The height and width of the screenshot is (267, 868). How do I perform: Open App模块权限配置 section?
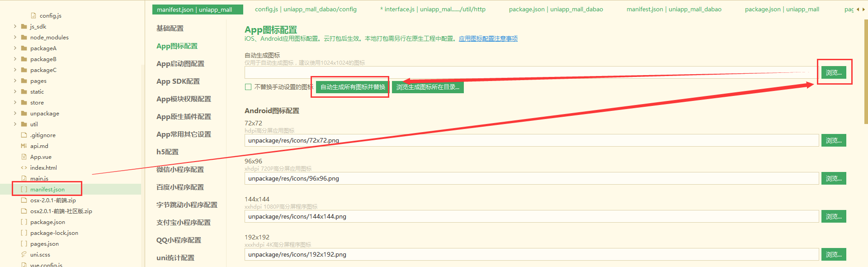coord(184,99)
